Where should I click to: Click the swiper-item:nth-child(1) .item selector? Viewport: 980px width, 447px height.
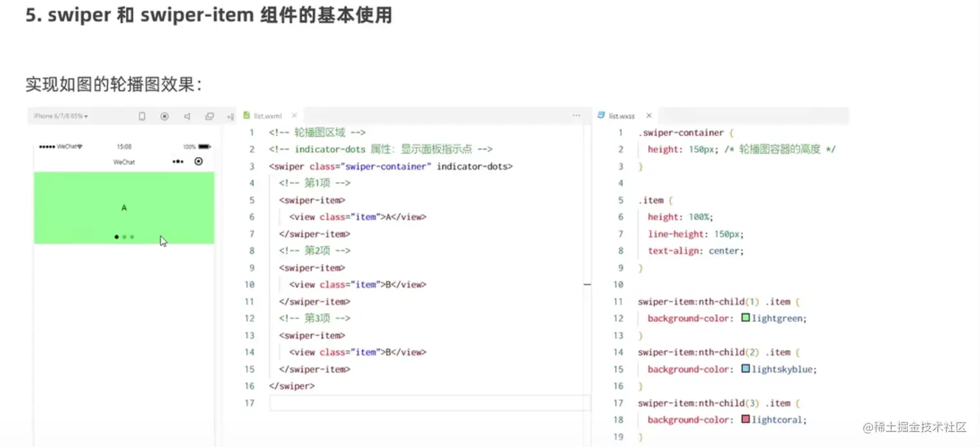pyautogui.click(x=719, y=301)
